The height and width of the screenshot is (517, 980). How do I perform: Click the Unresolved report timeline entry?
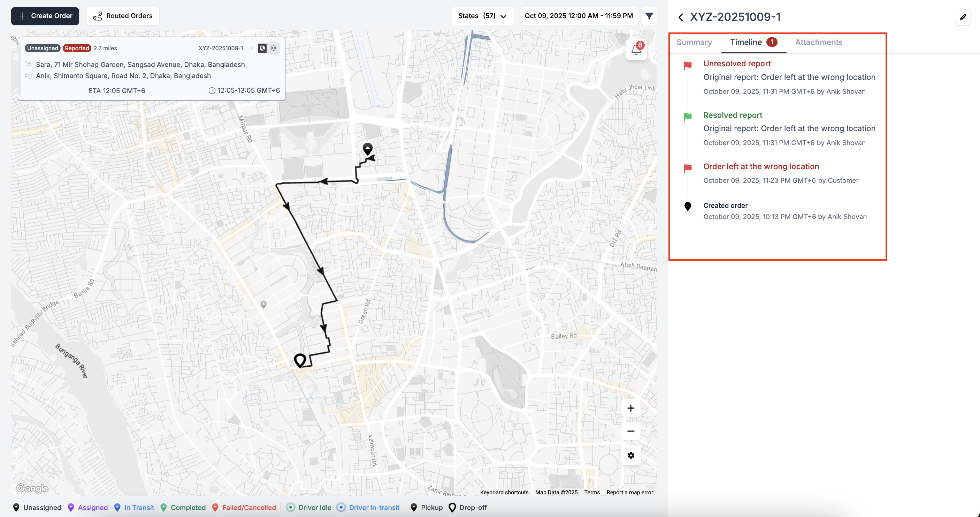point(736,63)
